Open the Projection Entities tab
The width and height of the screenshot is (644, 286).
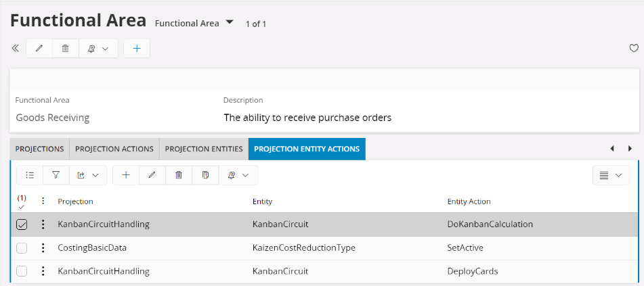pyautogui.click(x=204, y=149)
